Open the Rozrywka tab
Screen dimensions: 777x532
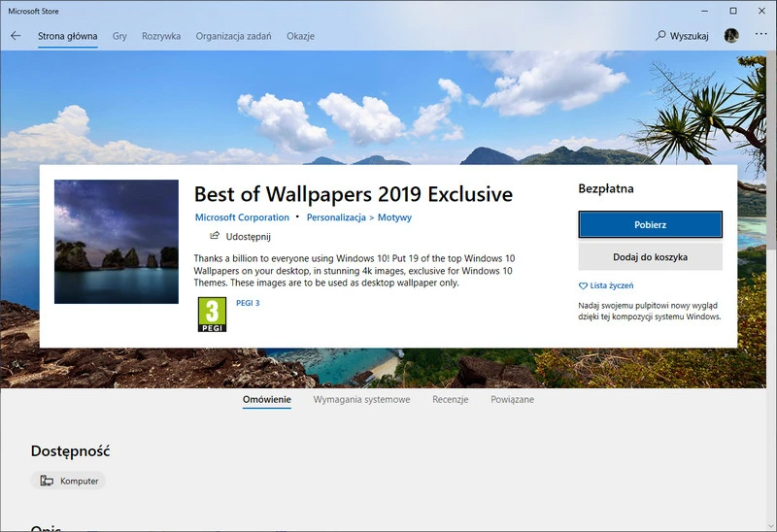point(161,36)
